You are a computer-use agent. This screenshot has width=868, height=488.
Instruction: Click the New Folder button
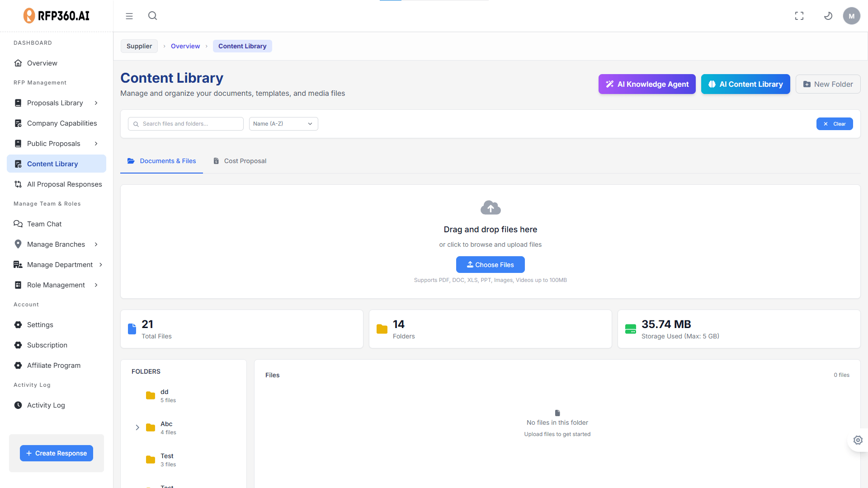pyautogui.click(x=828, y=84)
